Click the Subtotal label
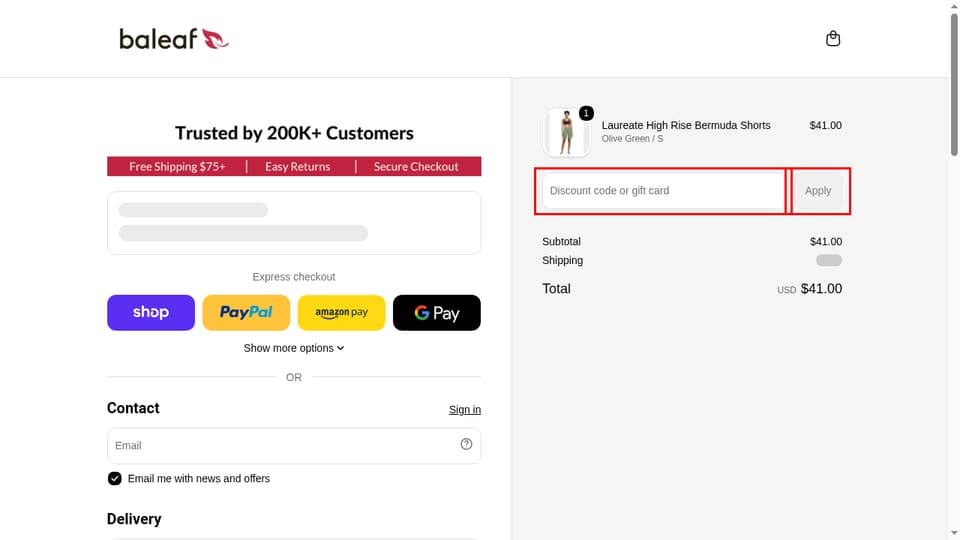Image resolution: width=960 pixels, height=540 pixels. point(561,241)
